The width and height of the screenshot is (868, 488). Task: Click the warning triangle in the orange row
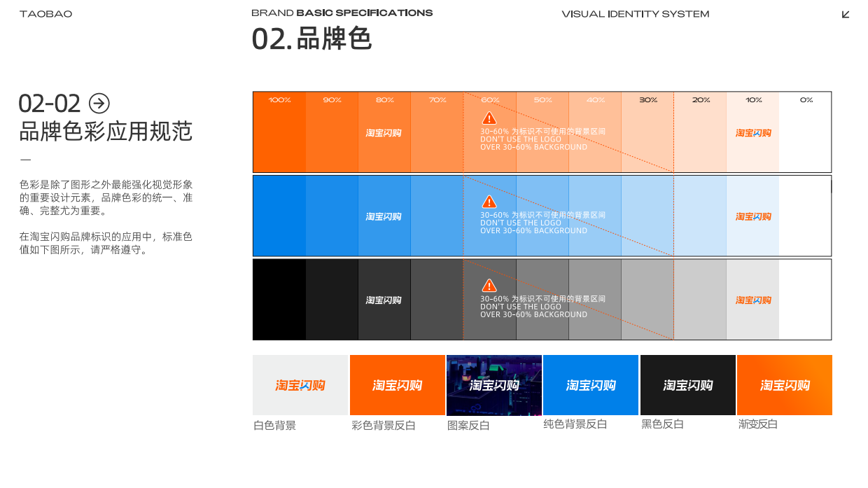pos(489,118)
